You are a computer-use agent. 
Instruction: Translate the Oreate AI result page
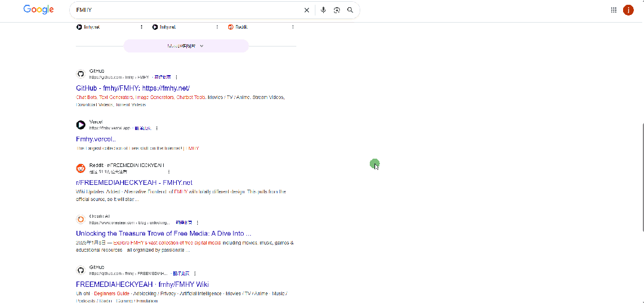183,222
